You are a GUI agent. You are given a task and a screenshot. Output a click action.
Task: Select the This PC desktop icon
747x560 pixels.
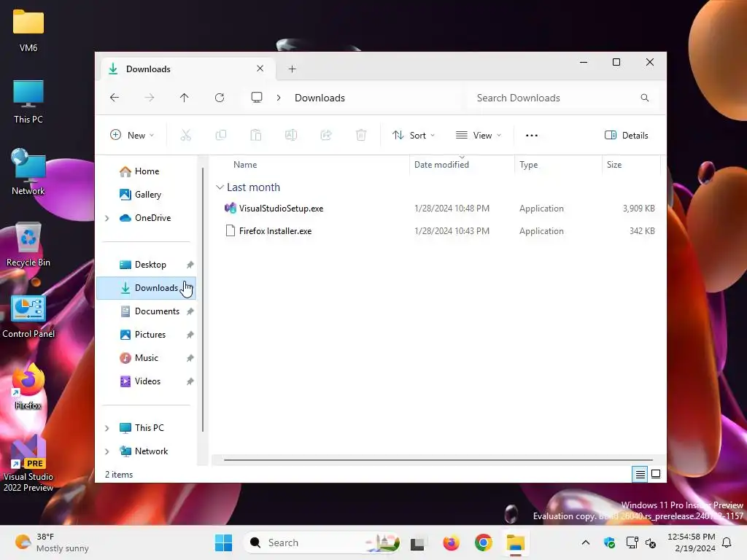pos(28,102)
